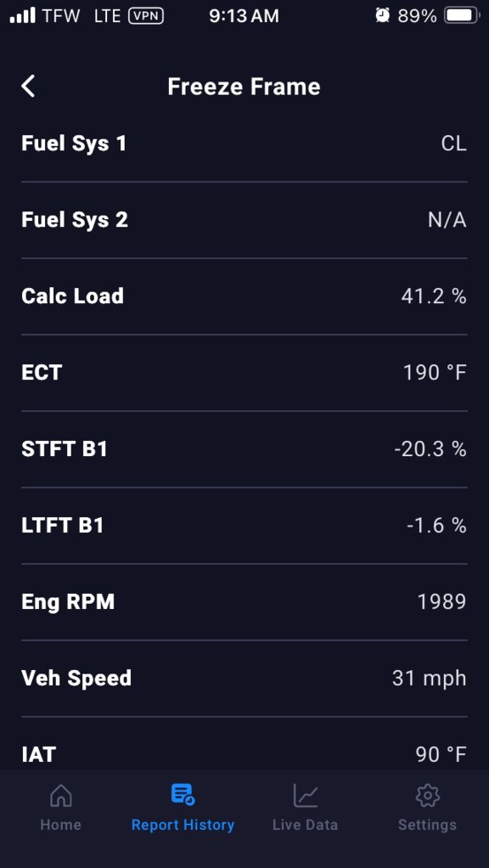Screen dimensions: 489x868
Task: Tap the alarm clock status icon
Action: tap(382, 15)
